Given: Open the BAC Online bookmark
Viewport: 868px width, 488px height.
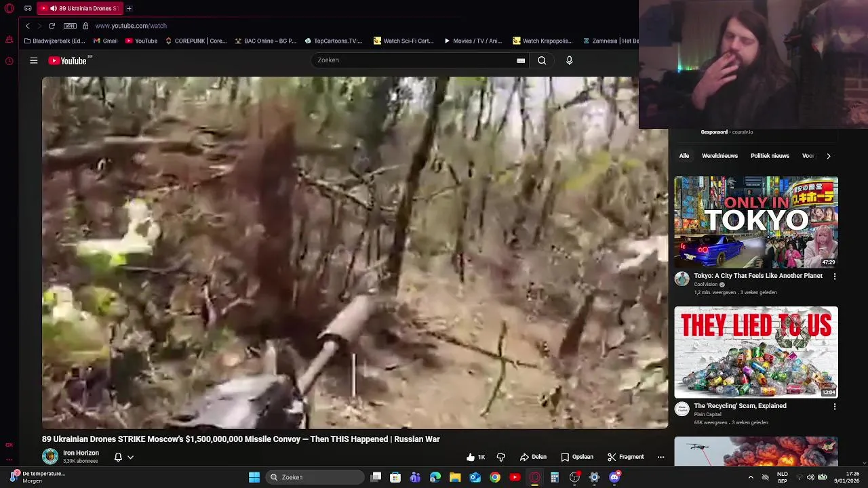Looking at the screenshot, I should coord(265,41).
